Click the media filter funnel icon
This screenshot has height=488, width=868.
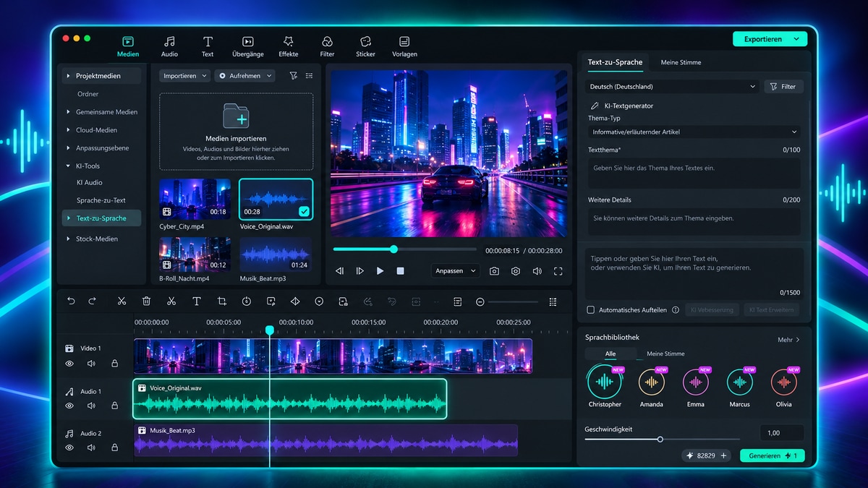click(293, 75)
